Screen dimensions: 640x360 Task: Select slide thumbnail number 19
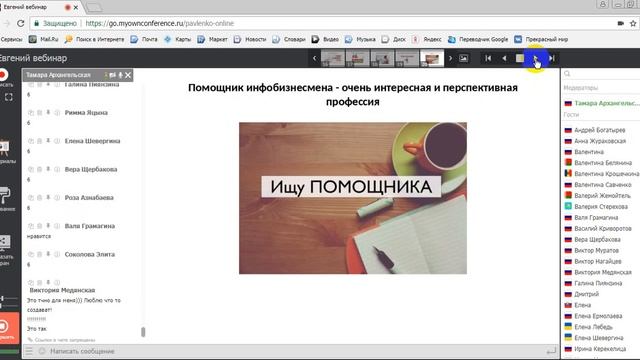coord(407,58)
